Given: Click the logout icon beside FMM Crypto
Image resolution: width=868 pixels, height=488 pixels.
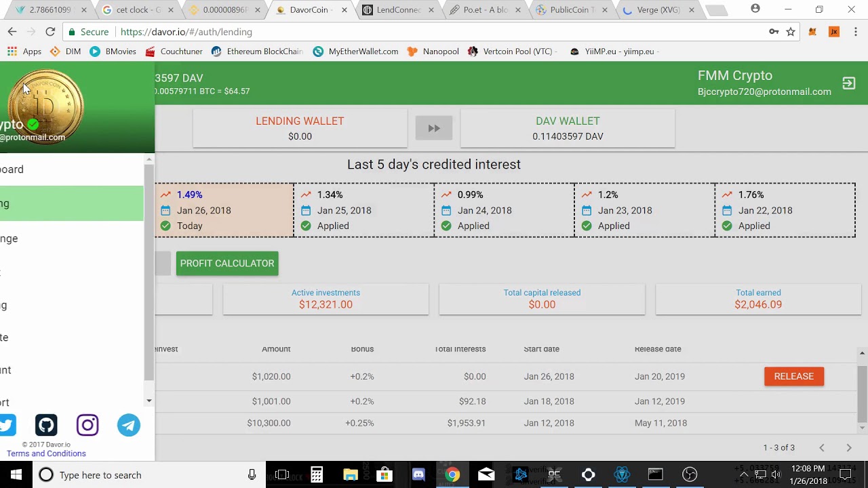Looking at the screenshot, I should [848, 83].
